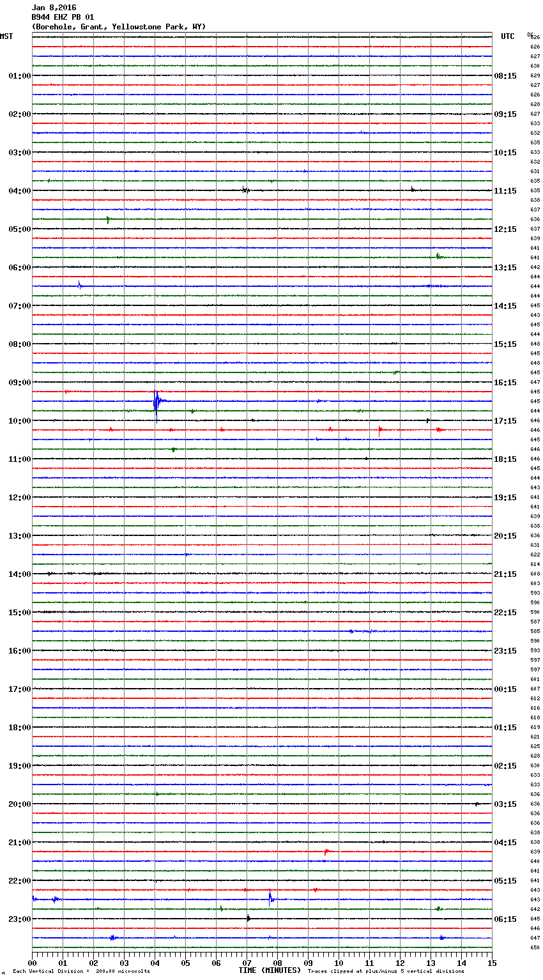Click the minute 12 tick label on the time axis
The image size is (543, 980).
(400, 963)
